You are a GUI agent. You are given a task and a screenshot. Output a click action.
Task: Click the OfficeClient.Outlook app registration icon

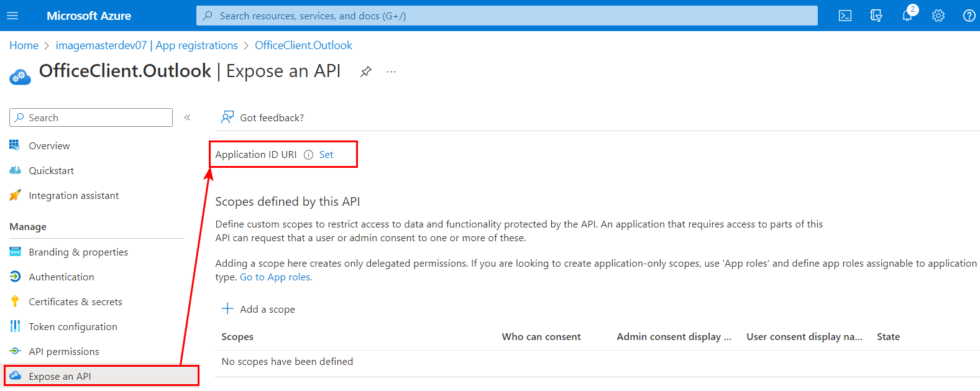click(x=19, y=76)
